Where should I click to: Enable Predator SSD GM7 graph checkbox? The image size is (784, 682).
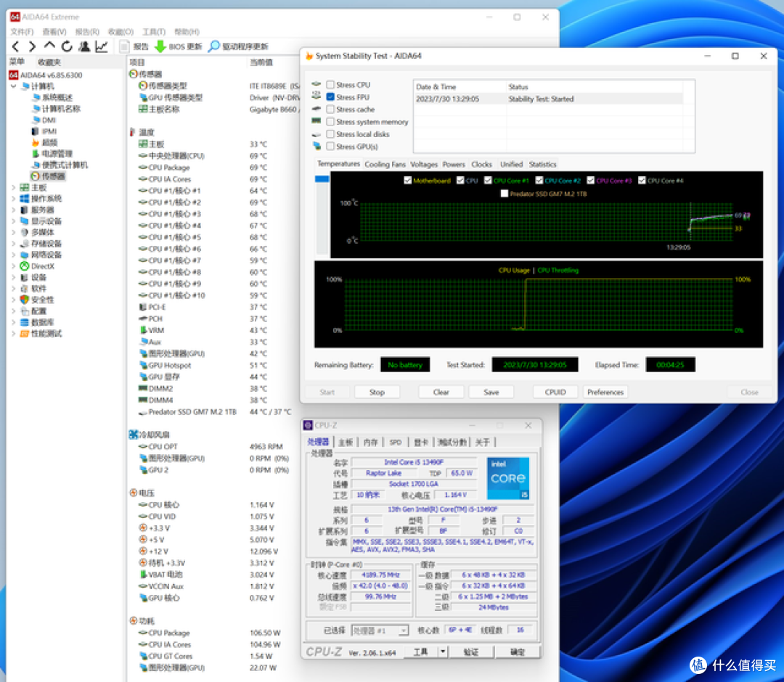pos(505,194)
